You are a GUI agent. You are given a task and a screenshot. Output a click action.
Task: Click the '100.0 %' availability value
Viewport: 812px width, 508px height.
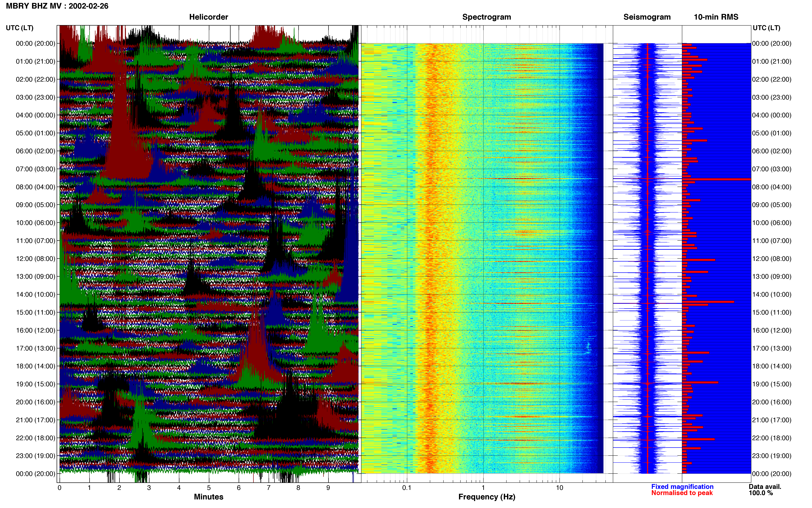tap(761, 493)
